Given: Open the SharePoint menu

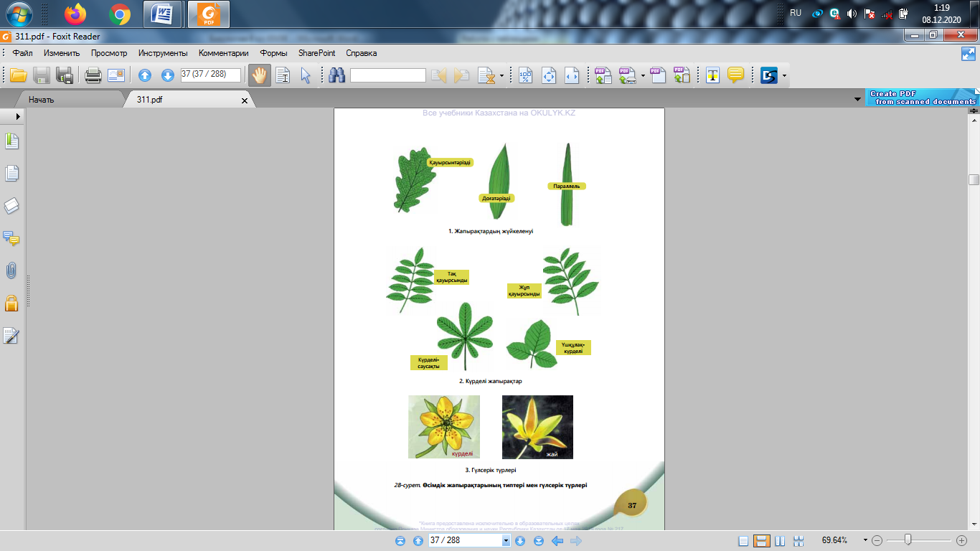Looking at the screenshot, I should point(317,53).
